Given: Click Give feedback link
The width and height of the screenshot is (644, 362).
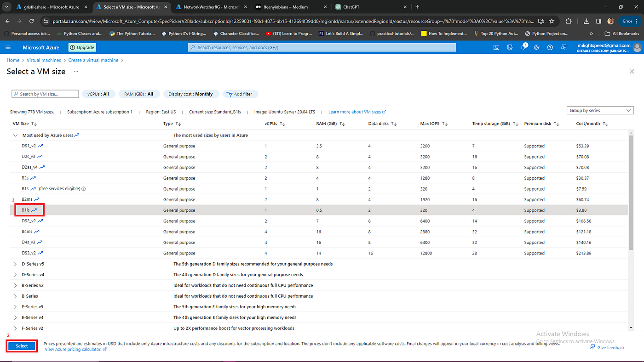Looking at the screenshot, I should coord(607,348).
